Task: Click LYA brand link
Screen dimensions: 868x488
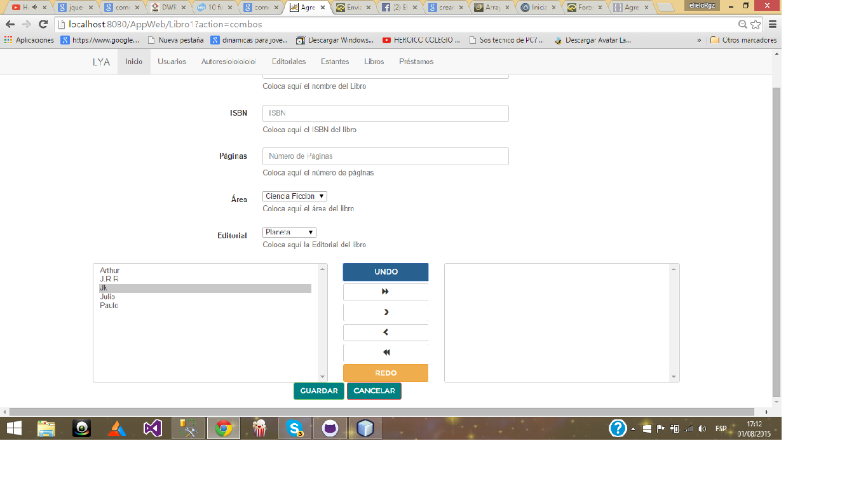Action: click(x=102, y=62)
